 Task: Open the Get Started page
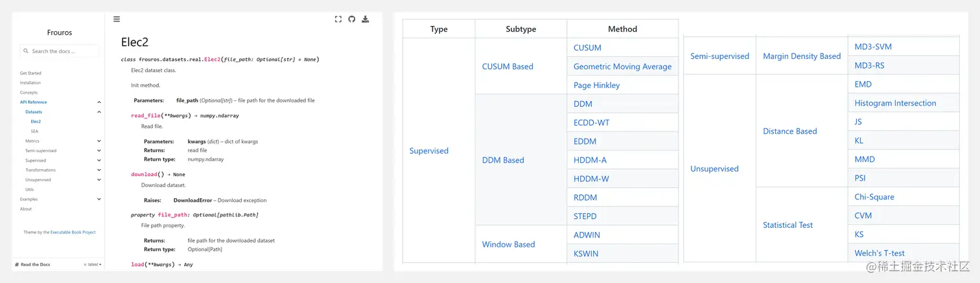click(30, 73)
